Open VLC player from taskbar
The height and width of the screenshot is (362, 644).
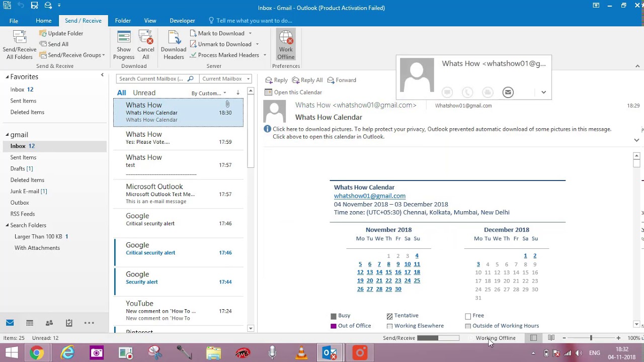pos(301,353)
